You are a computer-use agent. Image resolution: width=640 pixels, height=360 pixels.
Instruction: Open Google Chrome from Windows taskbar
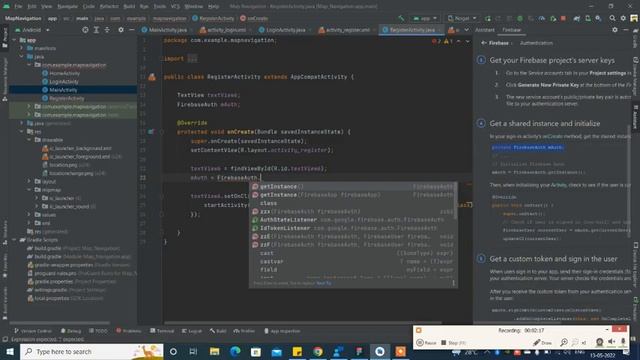[x=318, y=351]
